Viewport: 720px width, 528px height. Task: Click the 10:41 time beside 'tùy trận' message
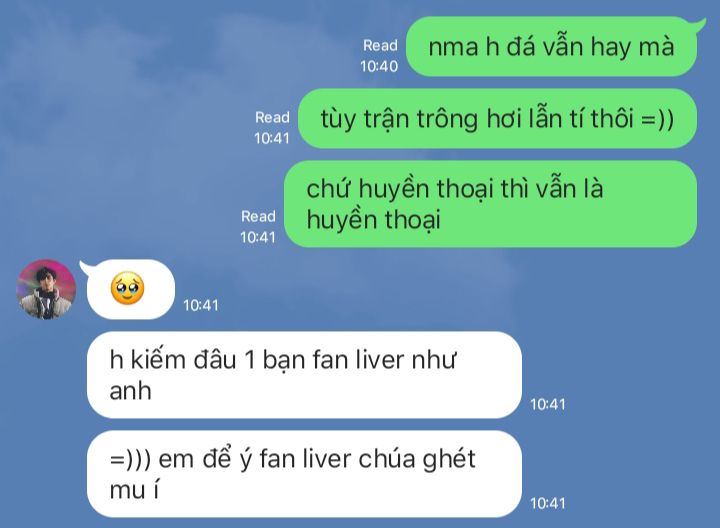pos(272,138)
